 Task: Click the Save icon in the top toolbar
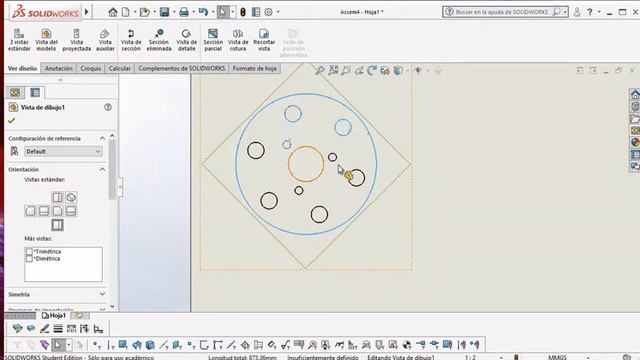tap(164, 12)
